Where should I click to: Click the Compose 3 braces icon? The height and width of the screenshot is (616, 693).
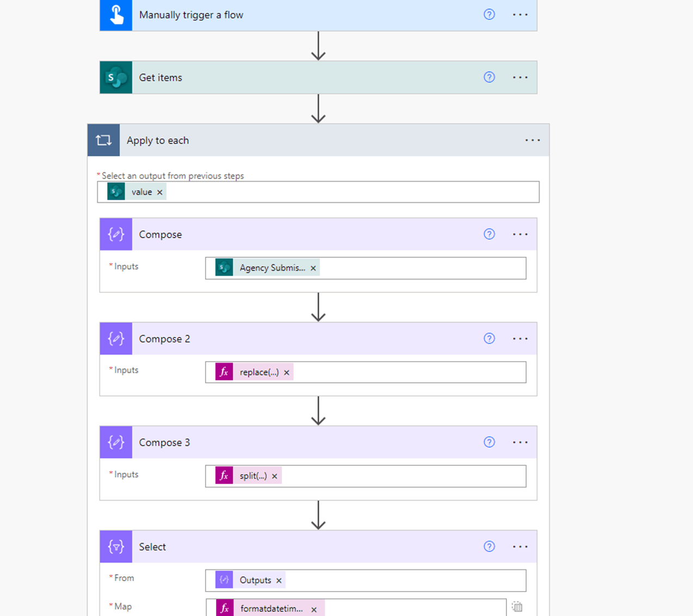coord(116,442)
